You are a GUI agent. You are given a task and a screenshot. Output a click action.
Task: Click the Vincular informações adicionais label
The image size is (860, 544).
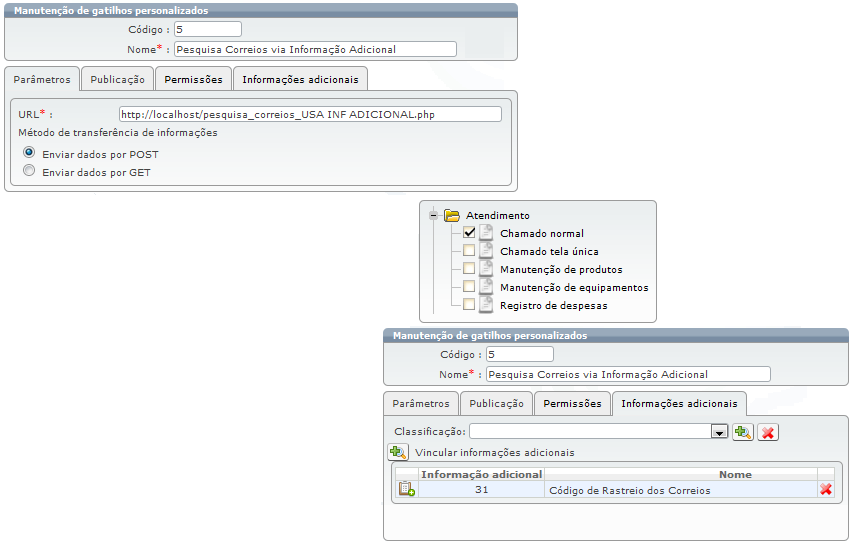tap(494, 452)
